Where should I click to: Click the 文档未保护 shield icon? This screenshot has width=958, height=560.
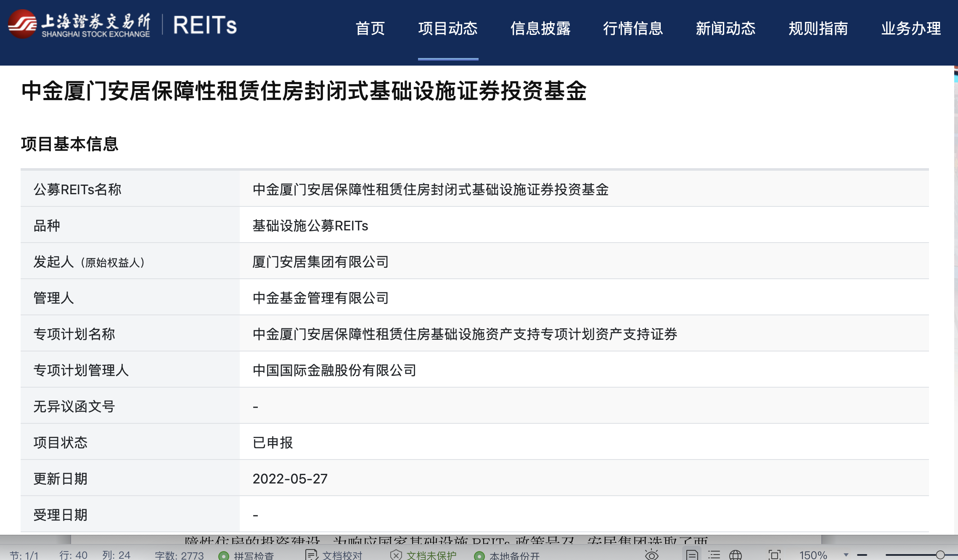(396, 555)
